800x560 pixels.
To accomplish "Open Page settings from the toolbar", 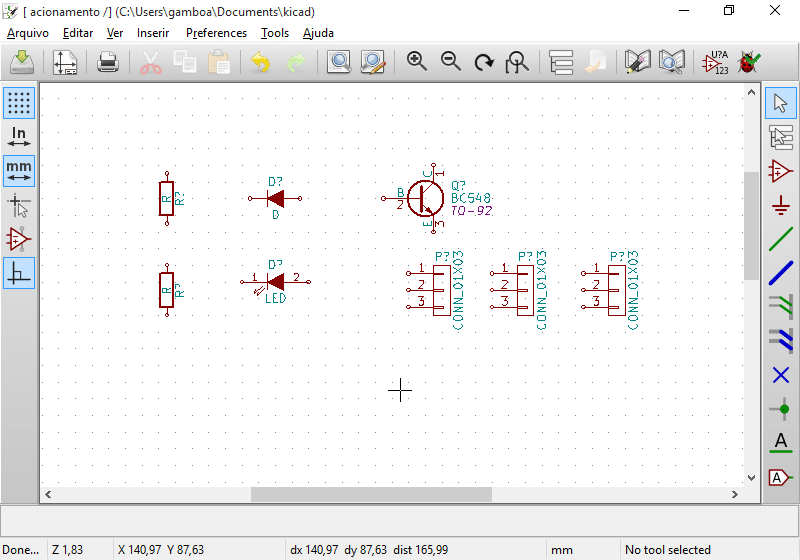I will 66,63.
